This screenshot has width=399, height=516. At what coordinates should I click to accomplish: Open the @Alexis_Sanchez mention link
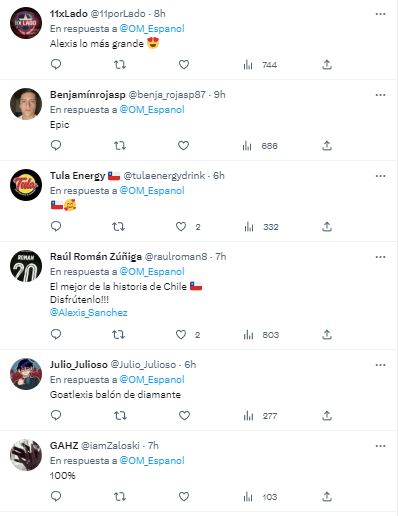[x=89, y=313]
